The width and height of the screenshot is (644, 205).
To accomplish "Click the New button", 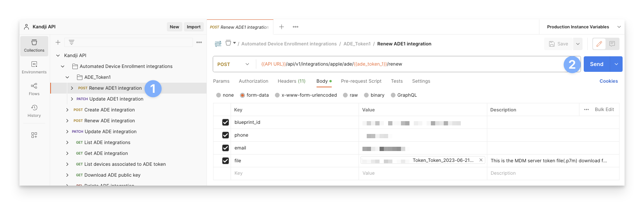I will (175, 27).
